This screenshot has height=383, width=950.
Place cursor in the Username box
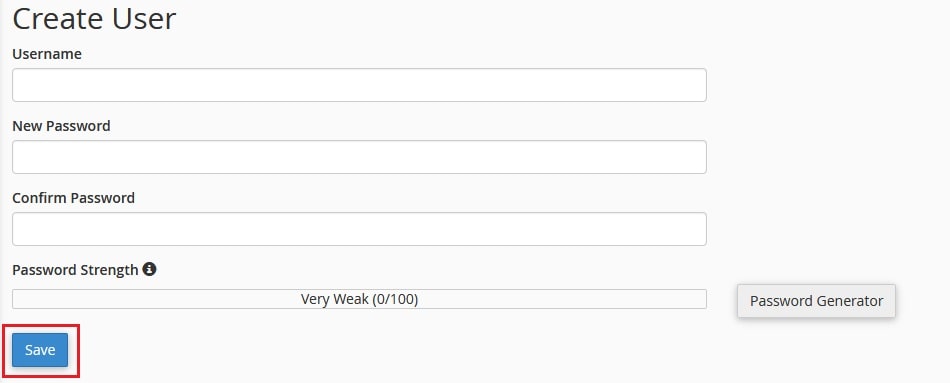tap(359, 85)
